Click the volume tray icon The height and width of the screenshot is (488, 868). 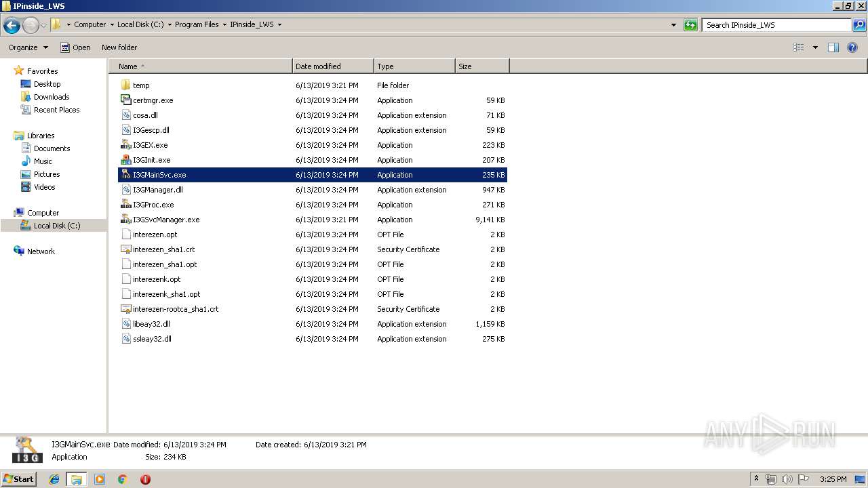[x=787, y=479]
